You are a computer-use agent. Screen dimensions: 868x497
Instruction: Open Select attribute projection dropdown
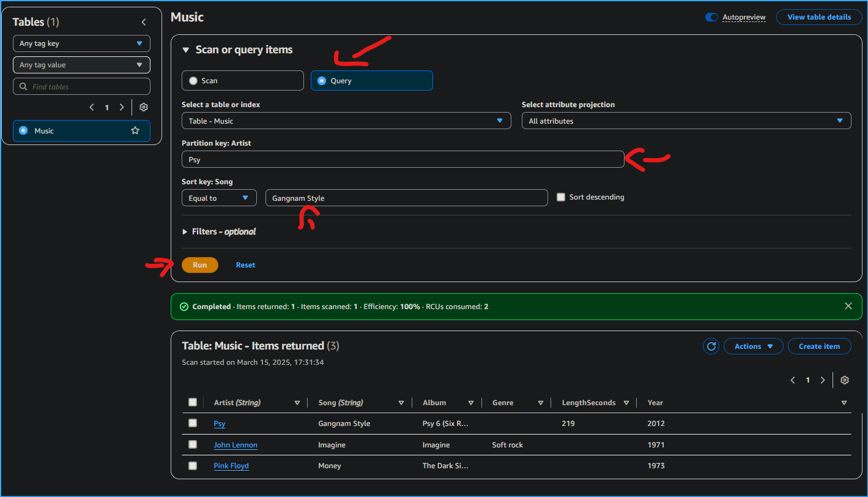pyautogui.click(x=686, y=121)
